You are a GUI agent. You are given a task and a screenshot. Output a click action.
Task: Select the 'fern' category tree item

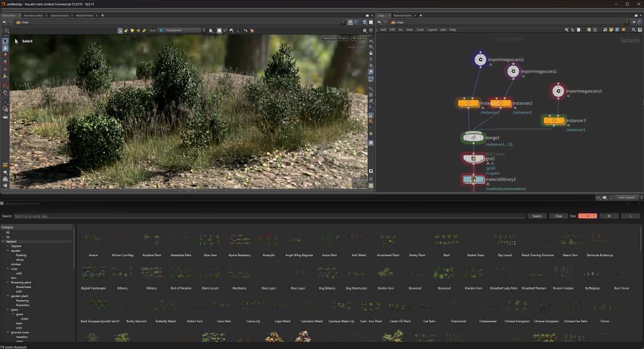[14, 278]
